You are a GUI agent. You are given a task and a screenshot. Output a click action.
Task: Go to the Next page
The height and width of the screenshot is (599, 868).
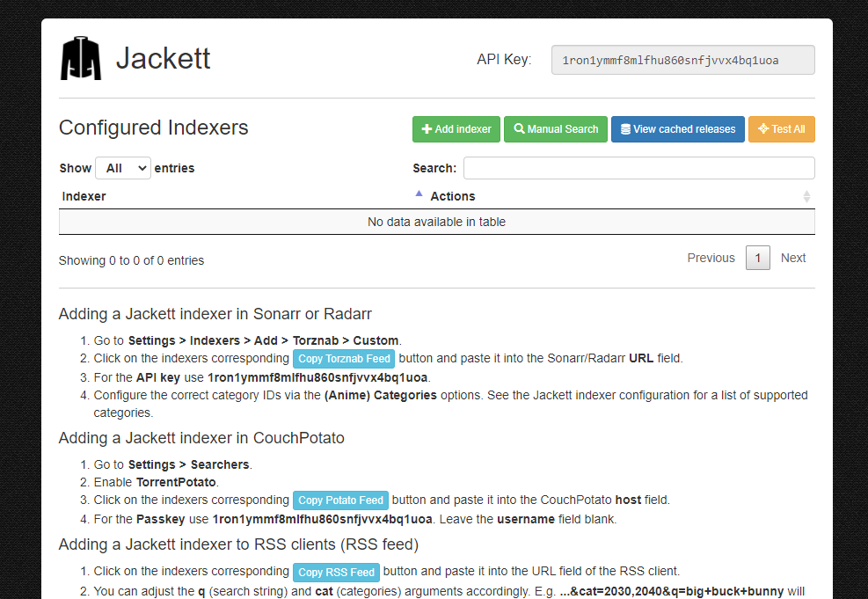coord(792,258)
